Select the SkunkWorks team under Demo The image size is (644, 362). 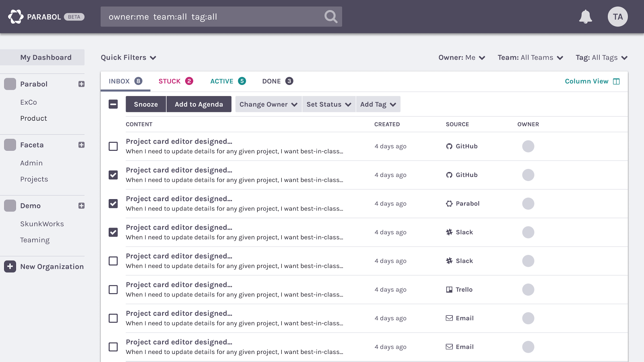[42, 224]
